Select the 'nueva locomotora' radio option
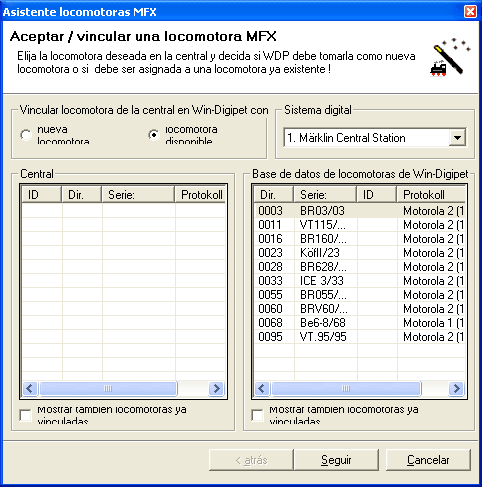 (x=26, y=135)
